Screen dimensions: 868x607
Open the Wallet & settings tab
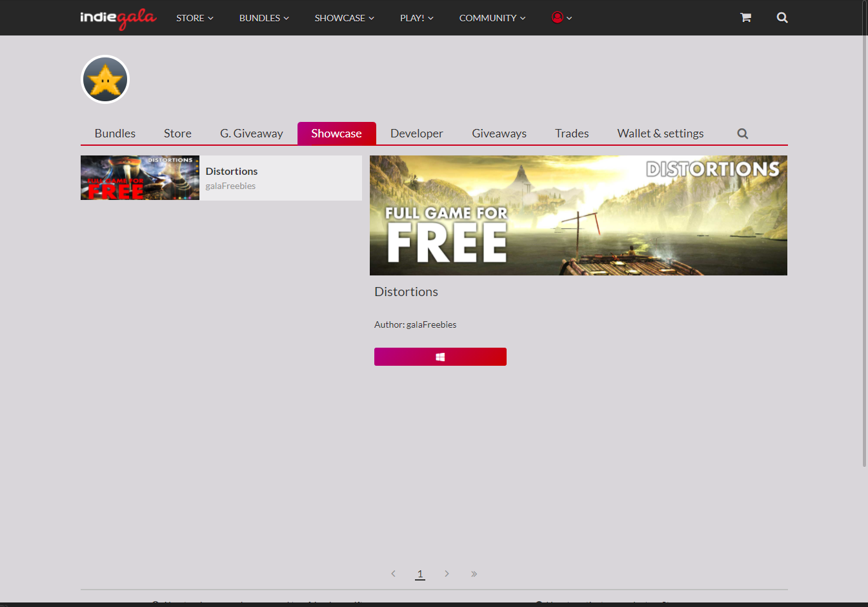(660, 134)
